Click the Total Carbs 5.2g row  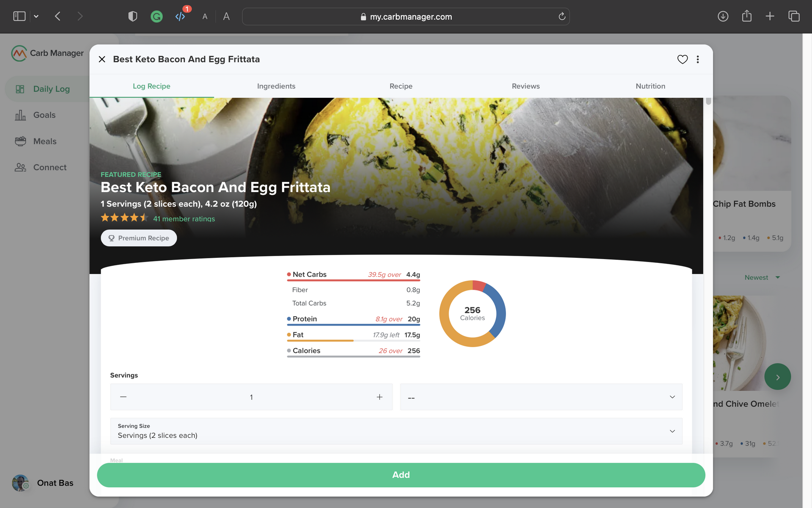356,303
